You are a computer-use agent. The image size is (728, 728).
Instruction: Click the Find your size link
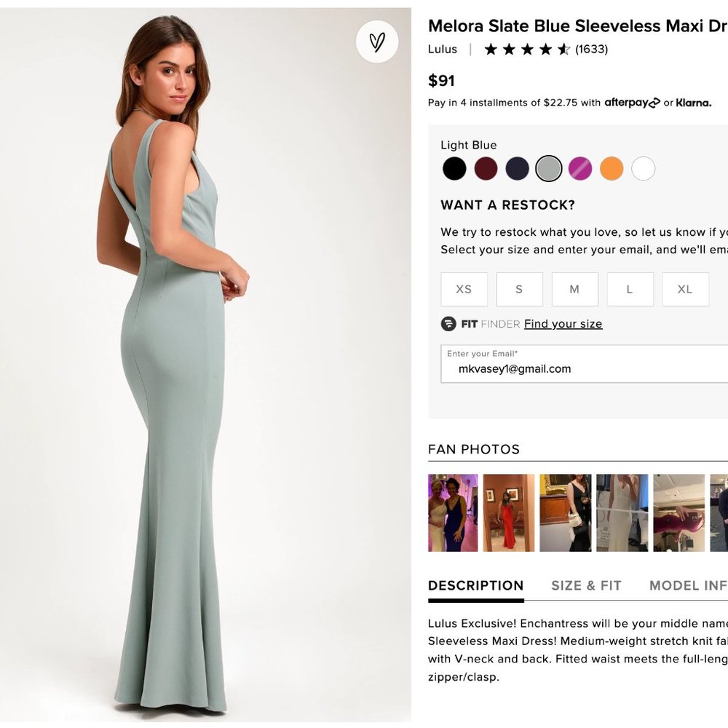(x=563, y=323)
